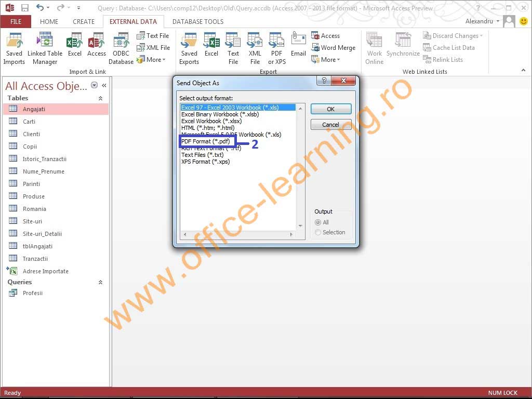Open the Alexandru account dropdown
Screen dimensions: 532x399
(x=482, y=21)
